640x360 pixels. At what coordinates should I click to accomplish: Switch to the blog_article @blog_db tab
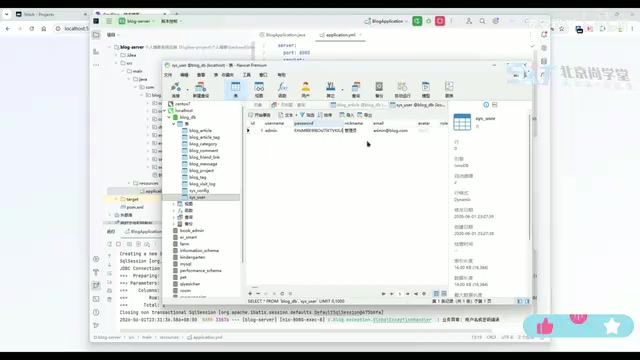pyautogui.click(x=358, y=105)
